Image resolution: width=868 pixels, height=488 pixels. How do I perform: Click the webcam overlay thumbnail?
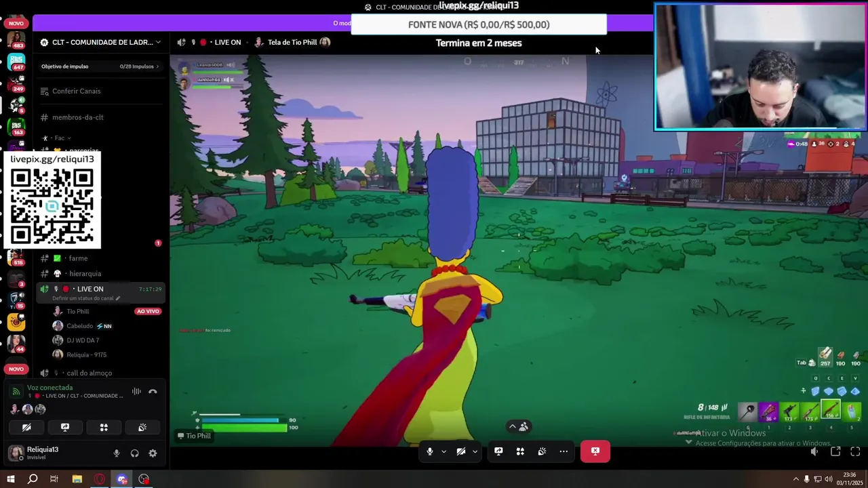(x=760, y=66)
